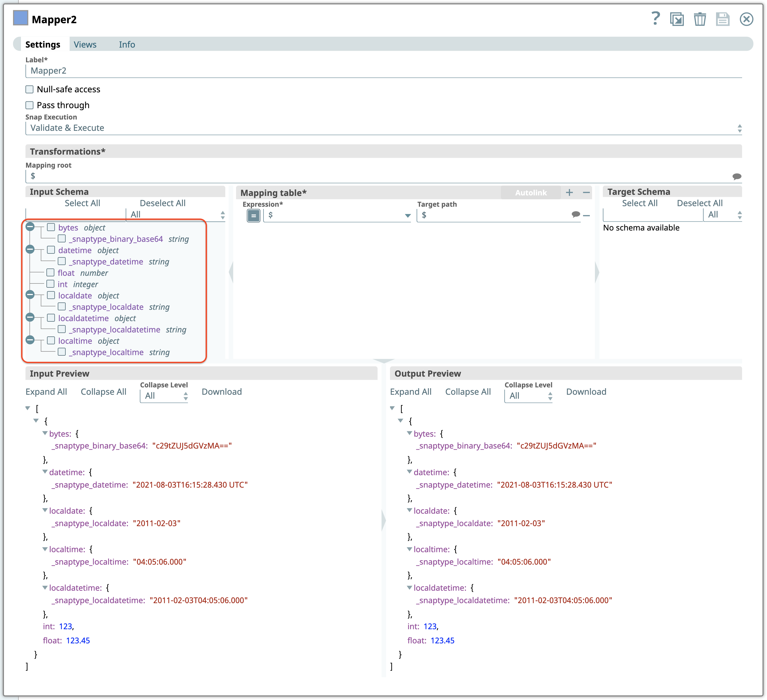Click the Label text input field
Screen dimensions: 767x700
tap(383, 71)
